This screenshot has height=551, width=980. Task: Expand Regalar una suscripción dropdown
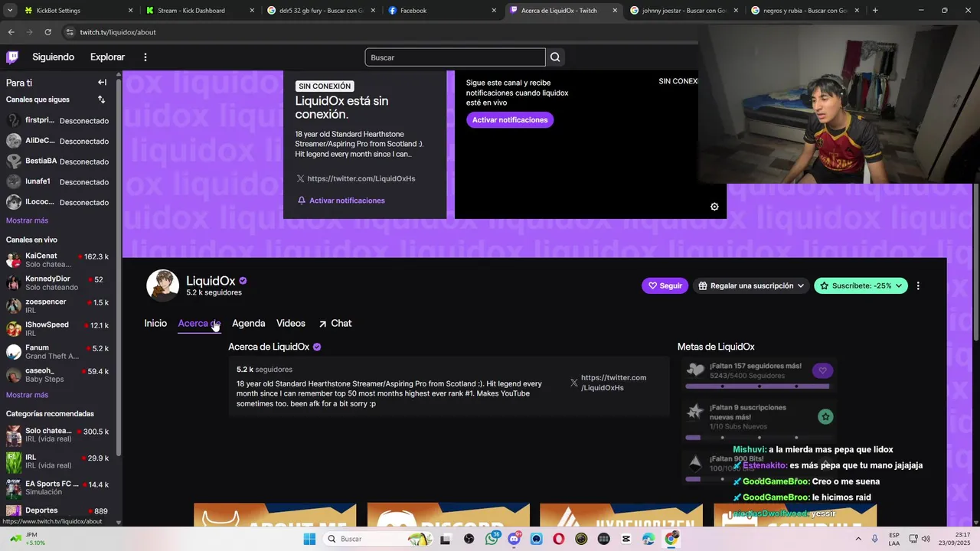[x=750, y=285]
